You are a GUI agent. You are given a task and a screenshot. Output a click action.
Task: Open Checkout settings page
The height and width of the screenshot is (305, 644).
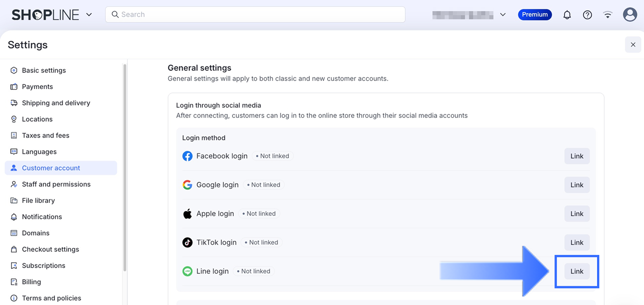point(50,249)
